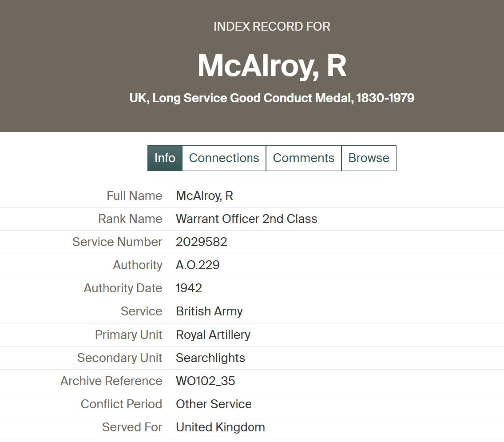The height and width of the screenshot is (442, 504).
Task: Click the Authority value A.O.229
Action: (198, 265)
